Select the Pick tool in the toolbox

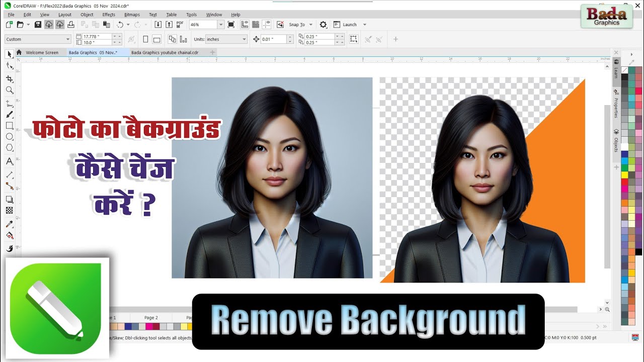coord(10,54)
